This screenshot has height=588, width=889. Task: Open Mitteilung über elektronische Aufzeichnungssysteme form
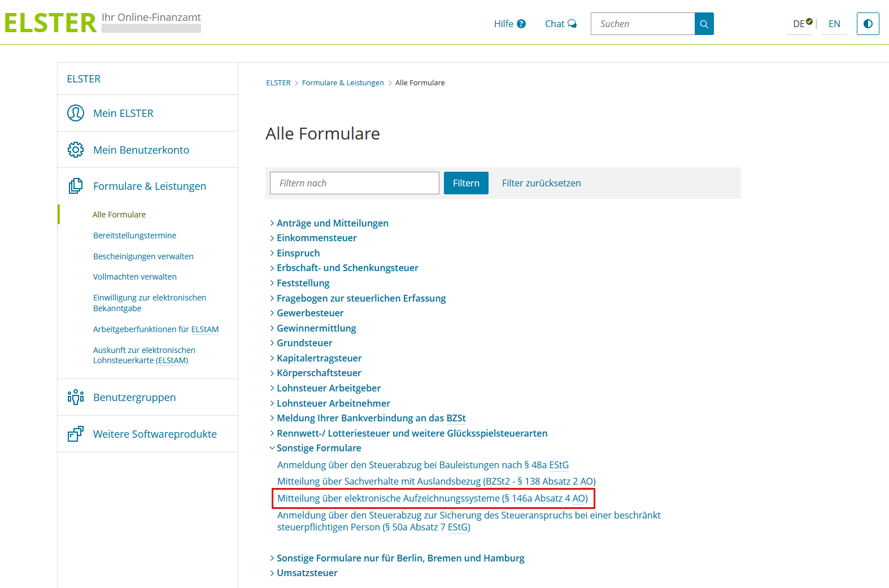click(x=432, y=498)
